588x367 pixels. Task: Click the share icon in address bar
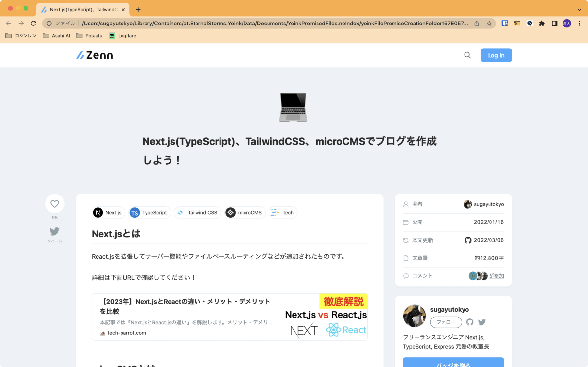pyautogui.click(x=477, y=23)
